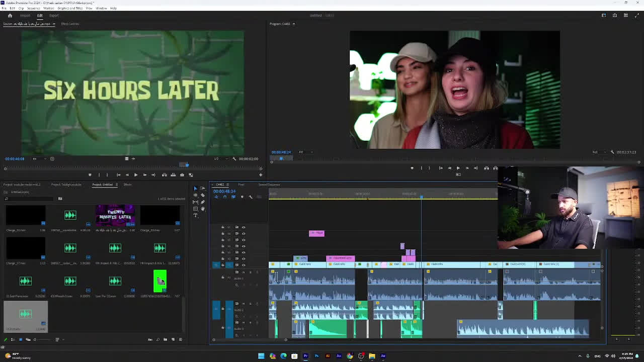Select the Twenty Minutes Later thumbnail
Viewport: 644px width, 362px height.
pyautogui.click(x=115, y=215)
